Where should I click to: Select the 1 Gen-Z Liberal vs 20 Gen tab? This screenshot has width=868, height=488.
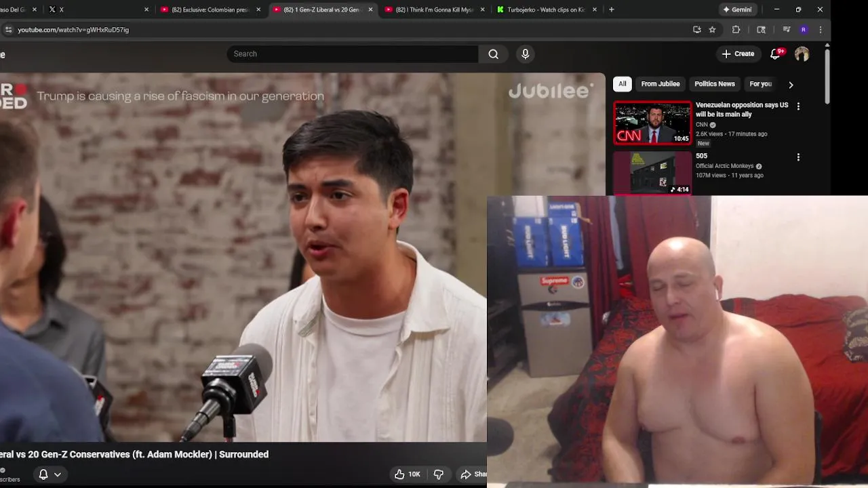(322, 9)
